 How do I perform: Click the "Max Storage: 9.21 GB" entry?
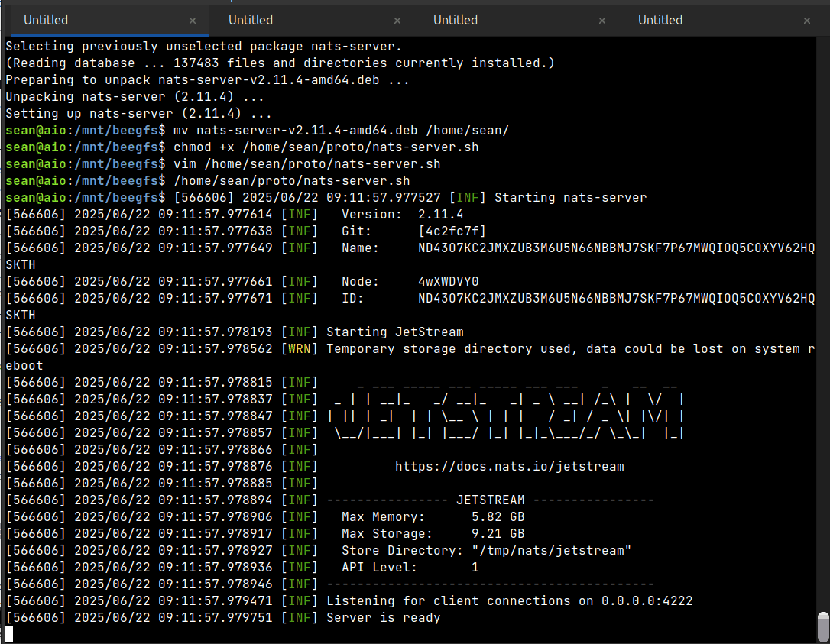pos(433,533)
